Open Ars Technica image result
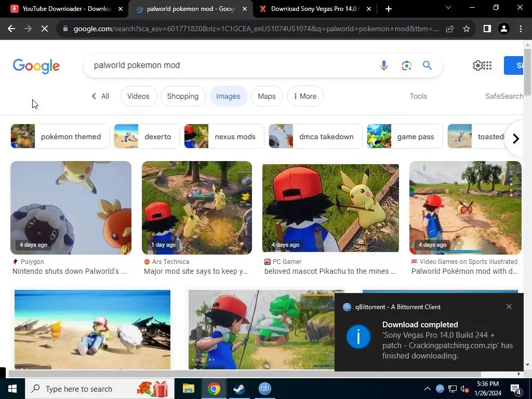This screenshot has width=532, height=399. click(197, 208)
